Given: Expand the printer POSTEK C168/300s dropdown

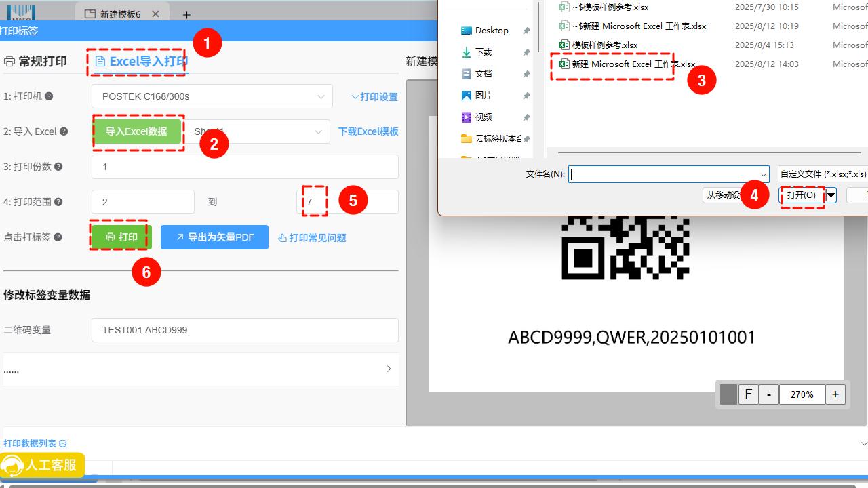Looking at the screenshot, I should click(321, 96).
